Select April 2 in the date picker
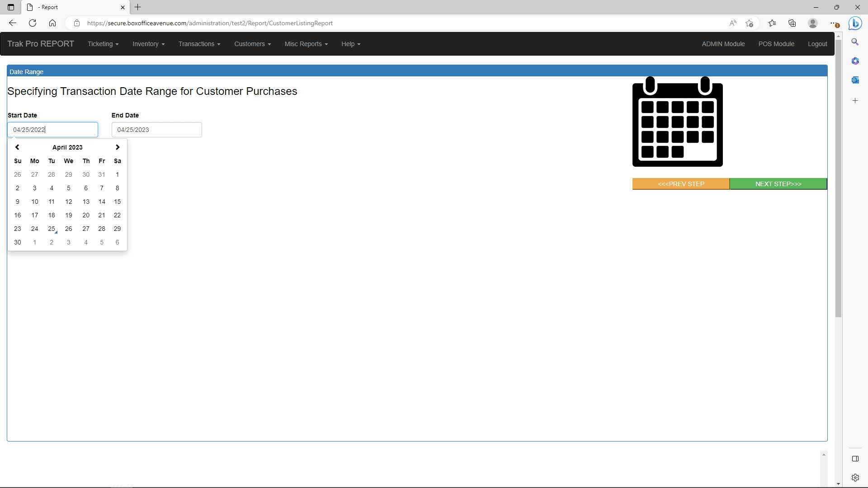The height and width of the screenshot is (488, 868). (18, 188)
